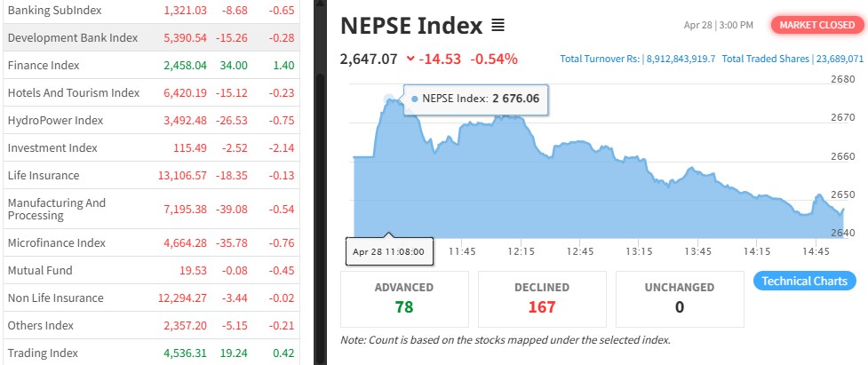Click the UNCHANGED 0 stocks box
868x365 pixels.
pyautogui.click(x=680, y=298)
